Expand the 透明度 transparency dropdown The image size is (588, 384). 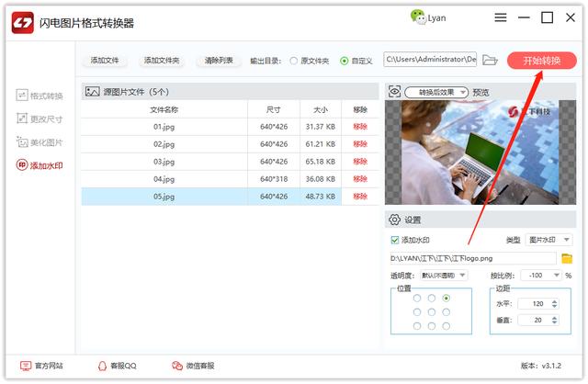[443, 276]
